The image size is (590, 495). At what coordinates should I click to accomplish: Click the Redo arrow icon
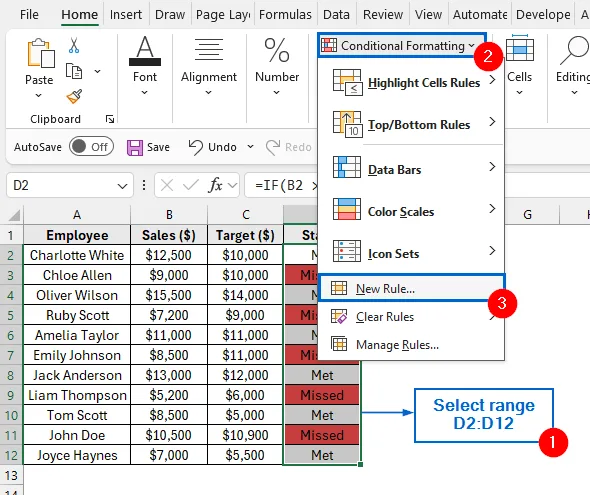(x=273, y=147)
